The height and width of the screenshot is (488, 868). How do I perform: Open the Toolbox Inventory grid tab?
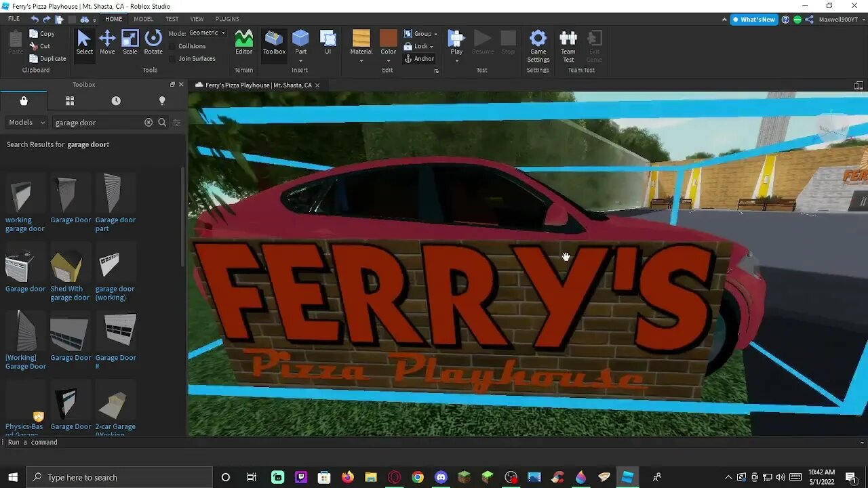(69, 101)
